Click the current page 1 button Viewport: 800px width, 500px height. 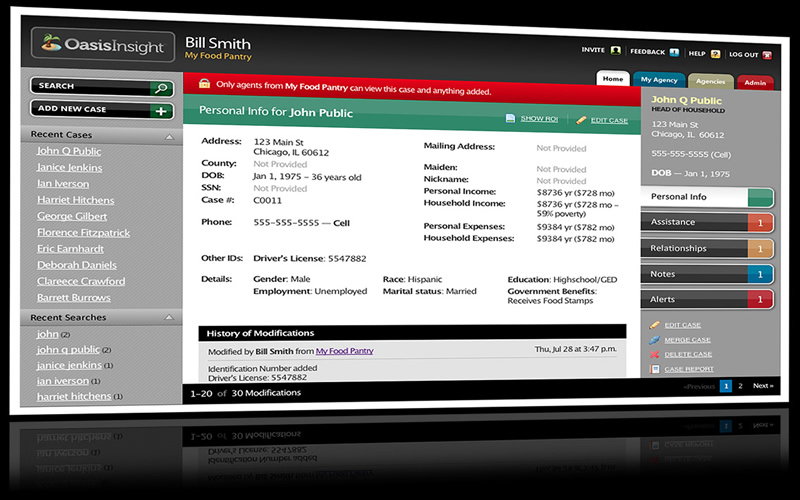coord(726,386)
